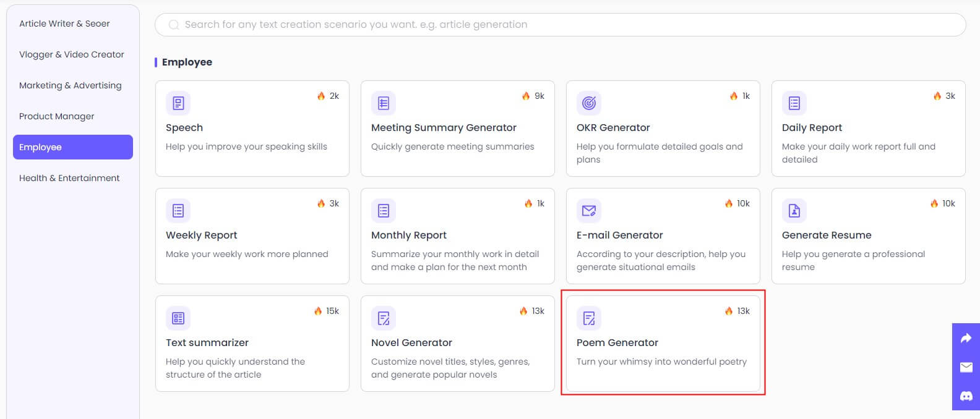
Task: Click the 15k count on Text summarizer
Action: pyautogui.click(x=332, y=311)
